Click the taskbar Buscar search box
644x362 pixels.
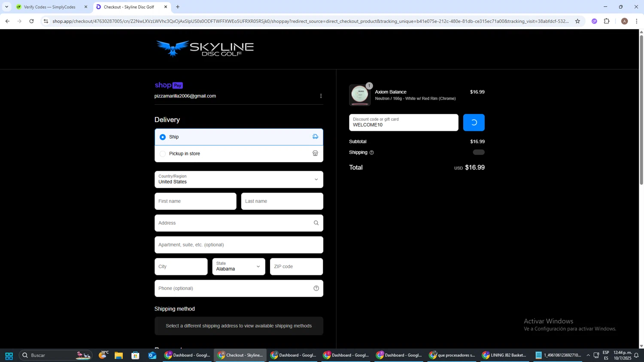(56, 355)
